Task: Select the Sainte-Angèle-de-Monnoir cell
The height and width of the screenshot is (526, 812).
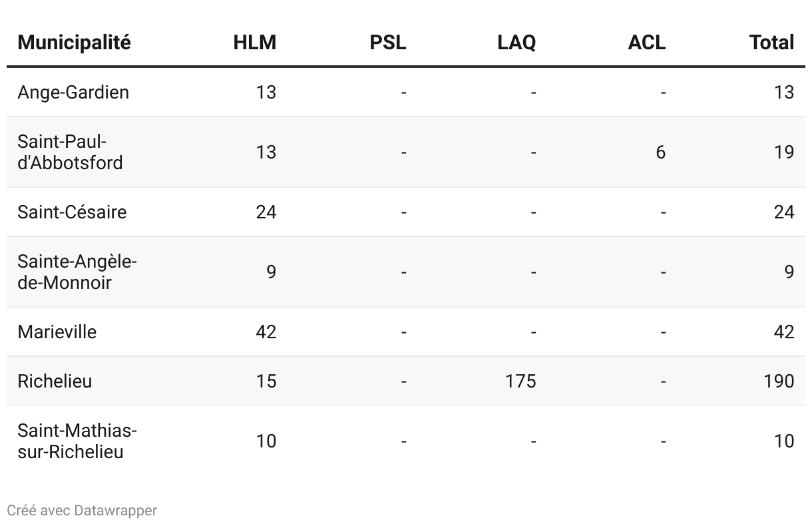Action: tap(77, 272)
